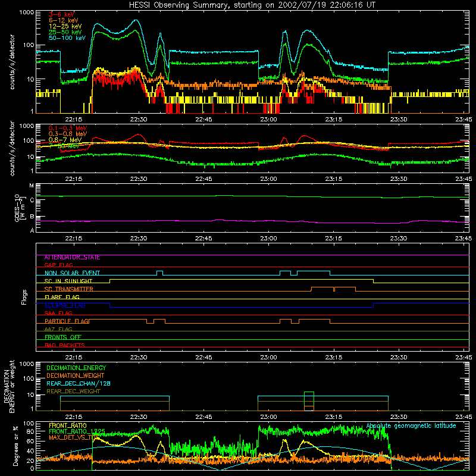The height and width of the screenshot is (476, 476).
Task: Click the Absolute geomagnetic latitude label
Action: pyautogui.click(x=411, y=426)
